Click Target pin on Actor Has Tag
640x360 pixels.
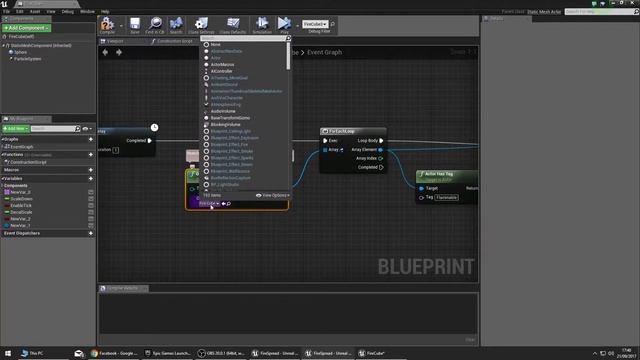click(x=422, y=188)
